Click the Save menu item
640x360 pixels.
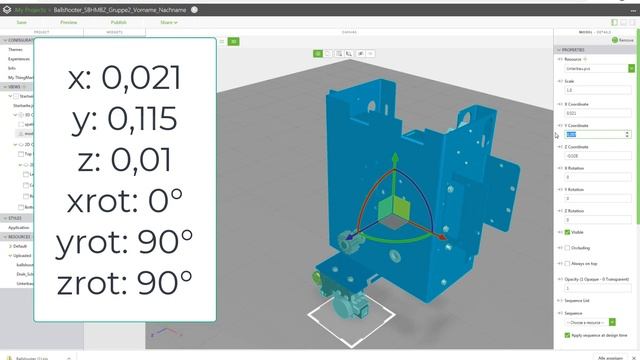[x=22, y=22]
